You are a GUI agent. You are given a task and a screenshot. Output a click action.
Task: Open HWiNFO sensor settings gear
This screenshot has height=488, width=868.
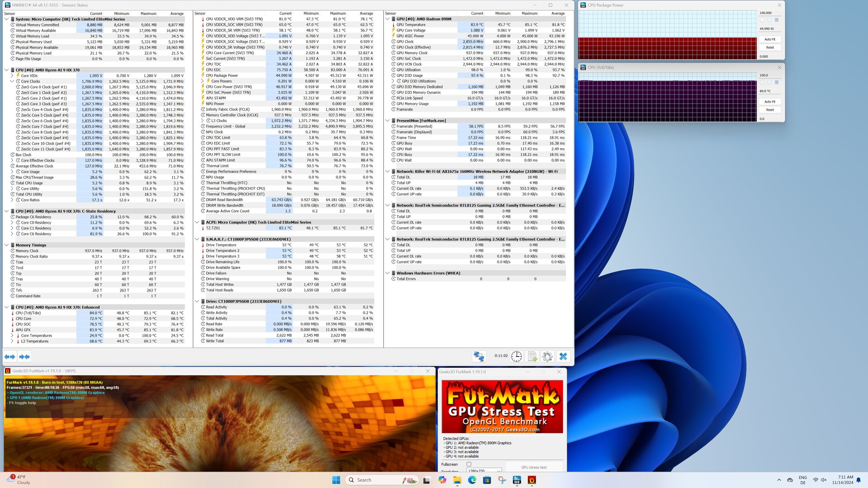547,357
